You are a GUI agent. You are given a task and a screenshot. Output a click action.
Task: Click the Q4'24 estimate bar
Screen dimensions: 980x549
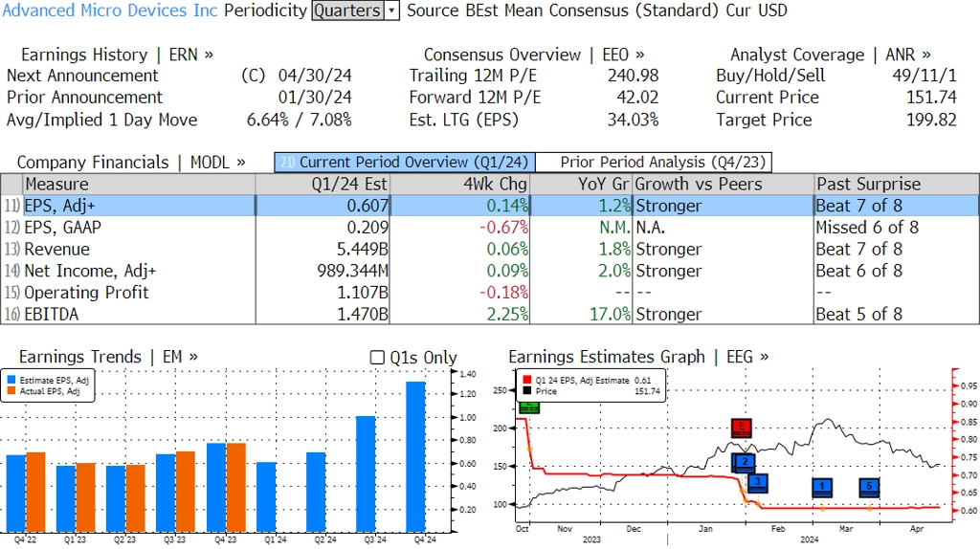click(x=415, y=456)
